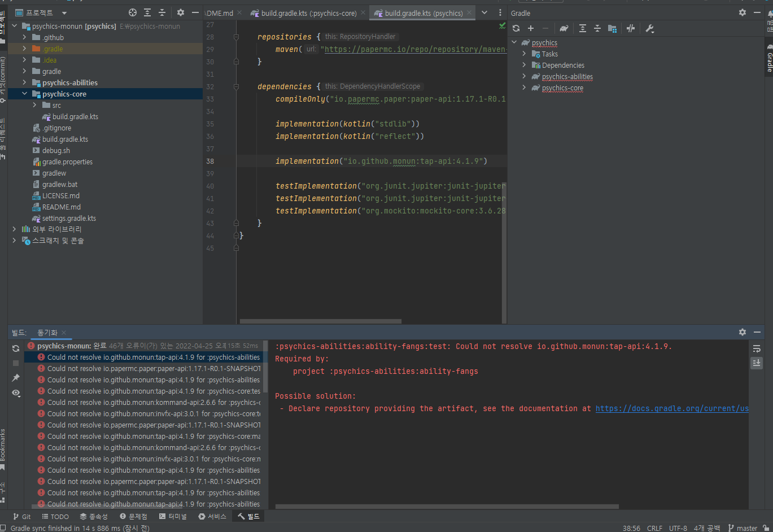
Task: Toggle soft-wrap in build output
Action: click(757, 348)
